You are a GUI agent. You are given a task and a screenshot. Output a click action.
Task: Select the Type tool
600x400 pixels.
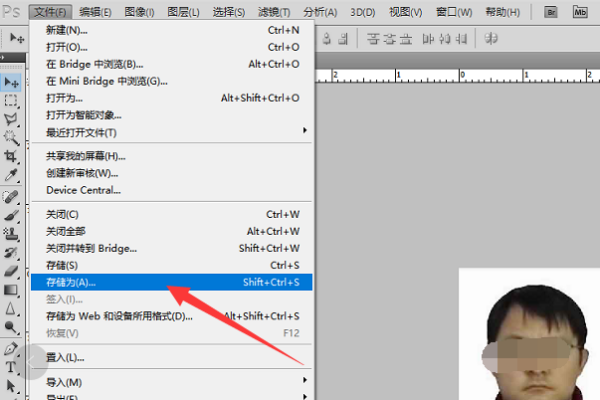[12, 366]
